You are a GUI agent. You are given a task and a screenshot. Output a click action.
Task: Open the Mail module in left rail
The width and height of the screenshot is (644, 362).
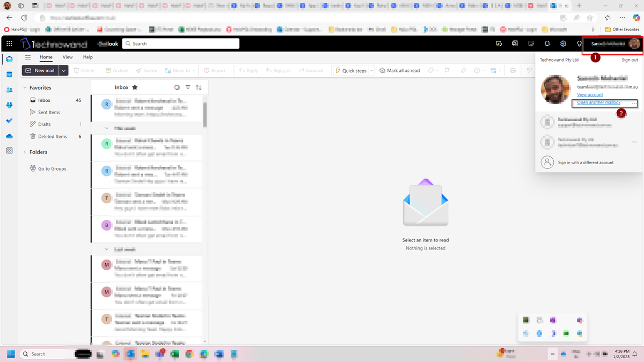(9, 59)
